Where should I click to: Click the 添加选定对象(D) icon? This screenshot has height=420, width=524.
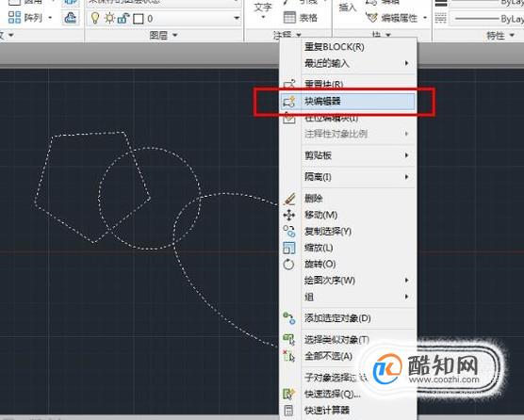click(289, 318)
